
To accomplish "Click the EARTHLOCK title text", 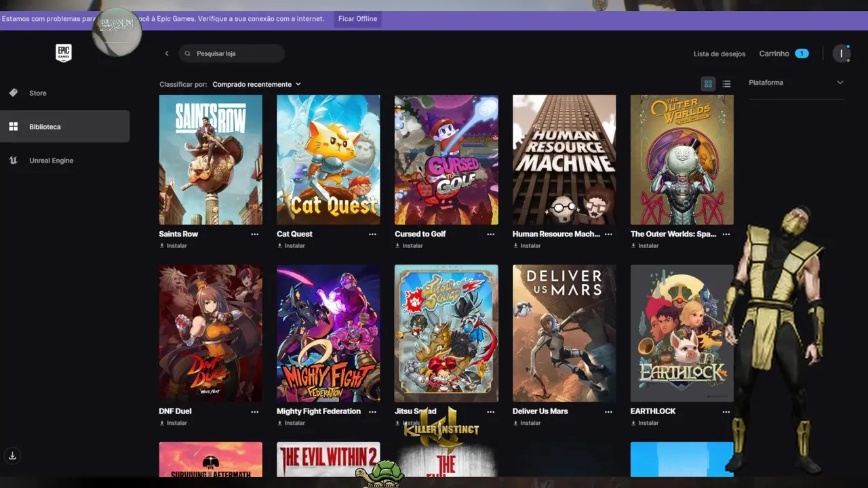I will click(653, 411).
